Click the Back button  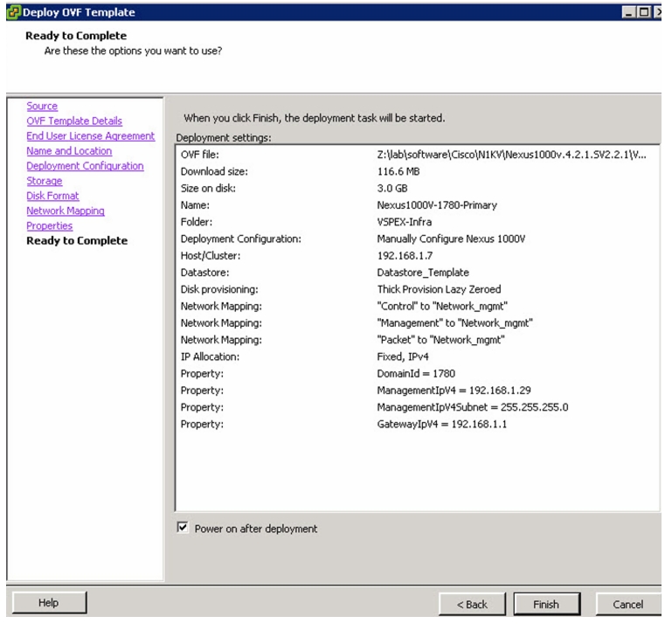click(x=472, y=604)
